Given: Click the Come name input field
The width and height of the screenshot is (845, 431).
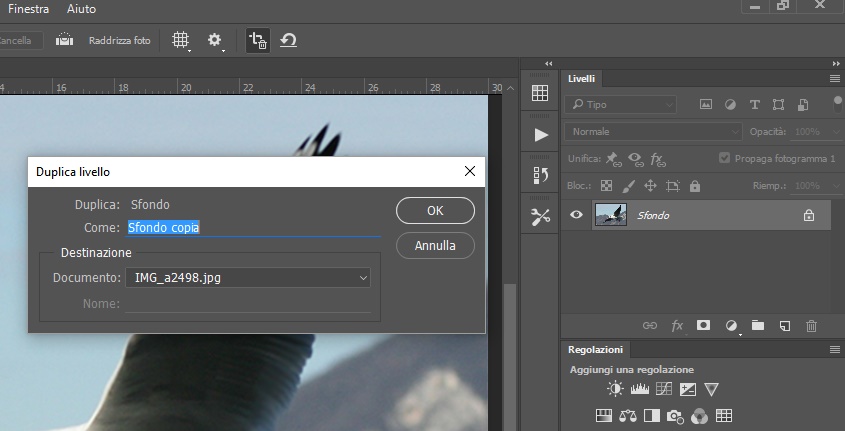Looking at the screenshot, I should pos(253,228).
